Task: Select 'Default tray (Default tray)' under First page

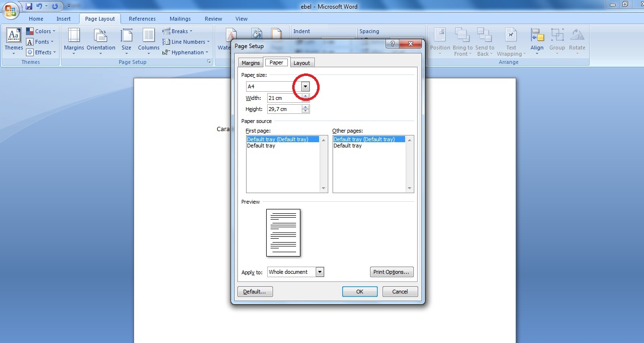Action: pyautogui.click(x=283, y=139)
